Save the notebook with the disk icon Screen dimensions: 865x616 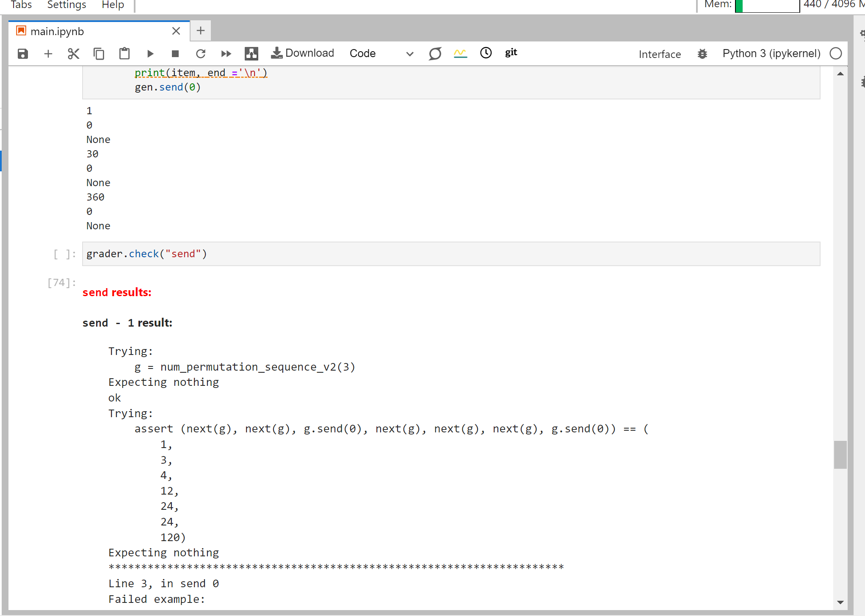click(23, 54)
